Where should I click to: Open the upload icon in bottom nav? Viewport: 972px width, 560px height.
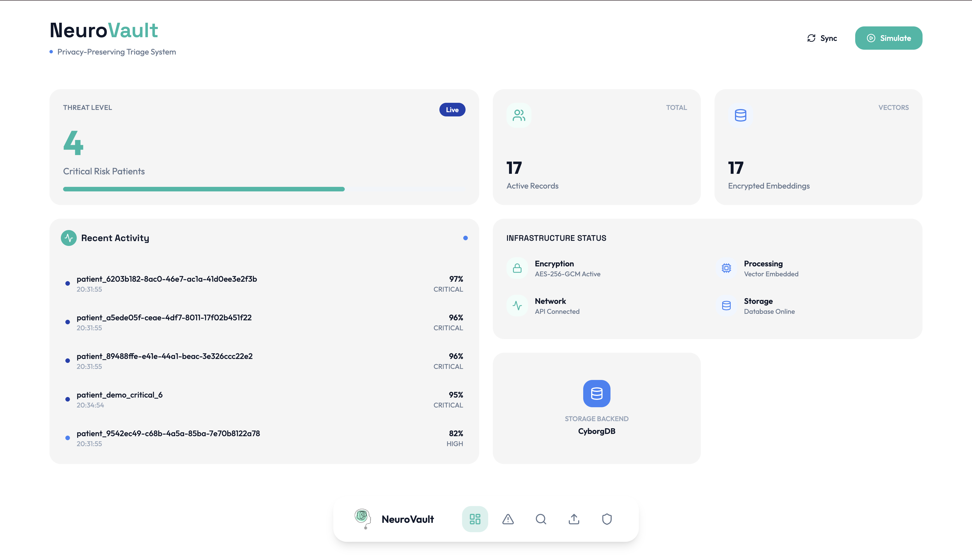[574, 519]
